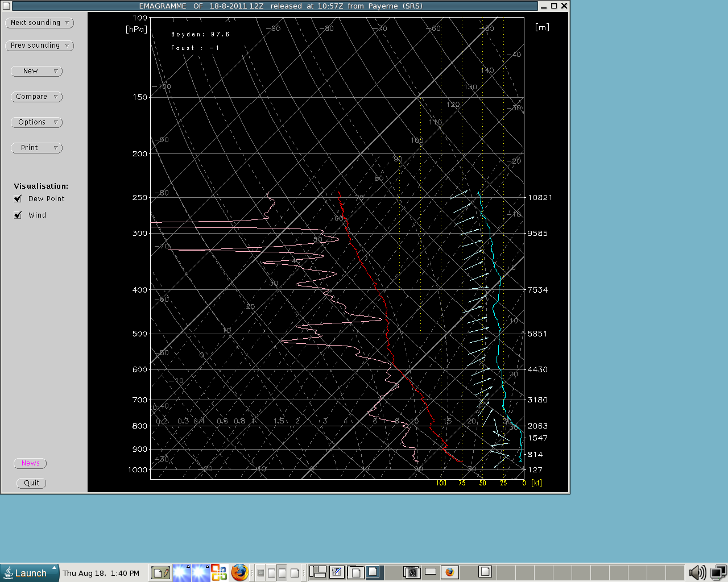The width and height of the screenshot is (728, 582).
Task: Launch the text editor notepad-and-pencil icon
Action: click(x=160, y=572)
